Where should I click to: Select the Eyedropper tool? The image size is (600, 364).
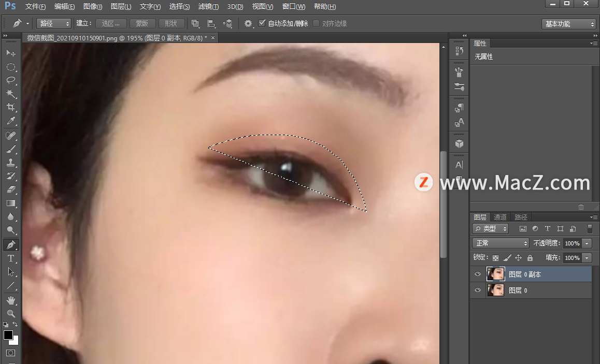click(x=11, y=121)
